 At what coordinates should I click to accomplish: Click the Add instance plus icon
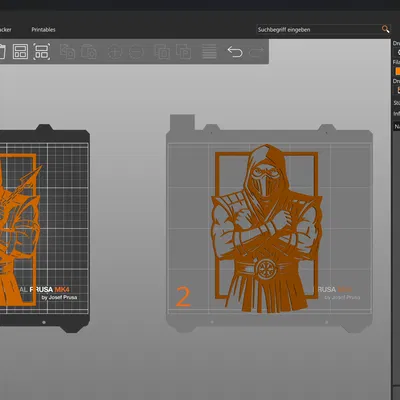tap(115, 52)
